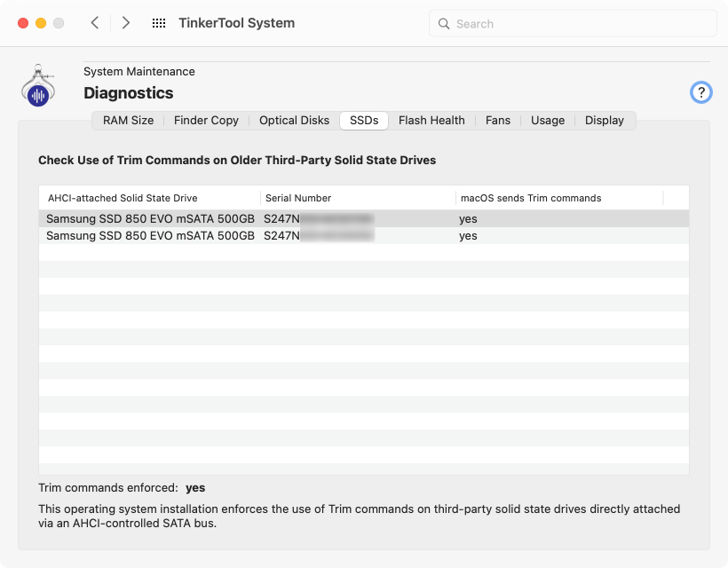This screenshot has width=728, height=568.
Task: Click the TinkerTool System window title
Action: click(x=237, y=23)
